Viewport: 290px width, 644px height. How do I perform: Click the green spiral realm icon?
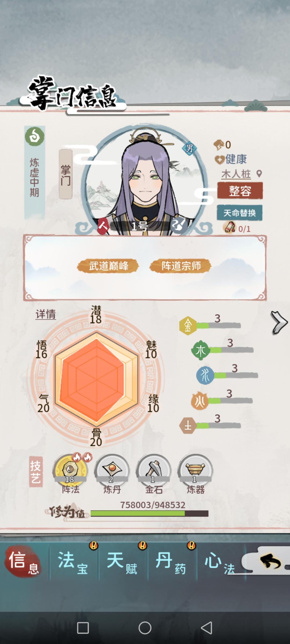pyautogui.click(x=35, y=137)
